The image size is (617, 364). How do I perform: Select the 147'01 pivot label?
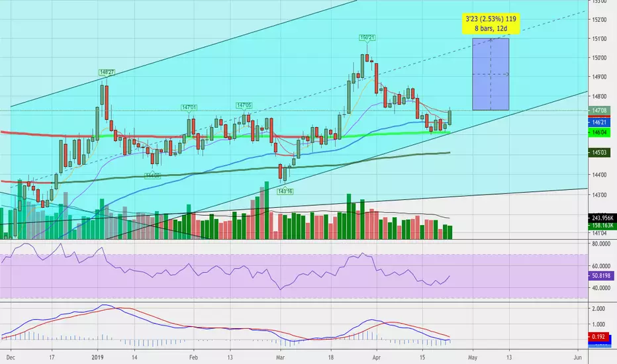click(189, 107)
